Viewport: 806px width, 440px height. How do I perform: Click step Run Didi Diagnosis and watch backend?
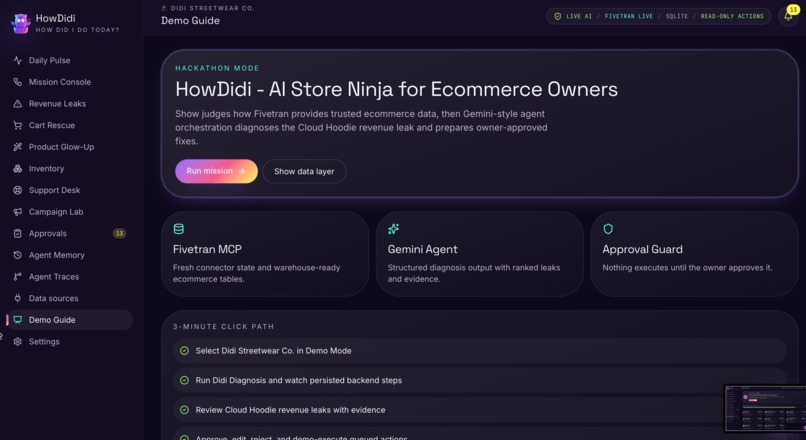(480, 380)
